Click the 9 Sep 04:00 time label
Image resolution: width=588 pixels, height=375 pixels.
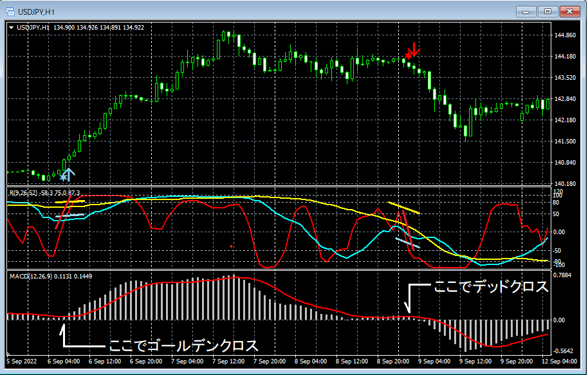(434, 361)
